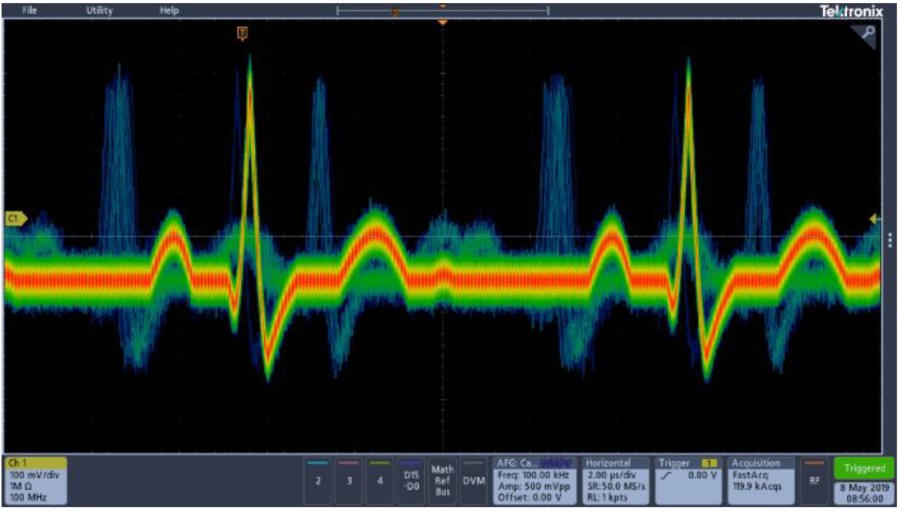The image size is (900, 511).
Task: Turn on channel 3
Action: [x=348, y=479]
